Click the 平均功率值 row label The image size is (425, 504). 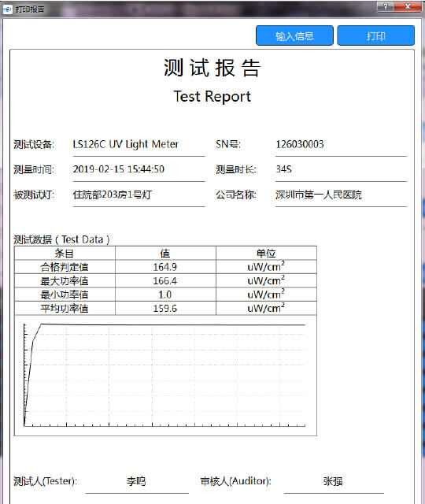(65, 308)
